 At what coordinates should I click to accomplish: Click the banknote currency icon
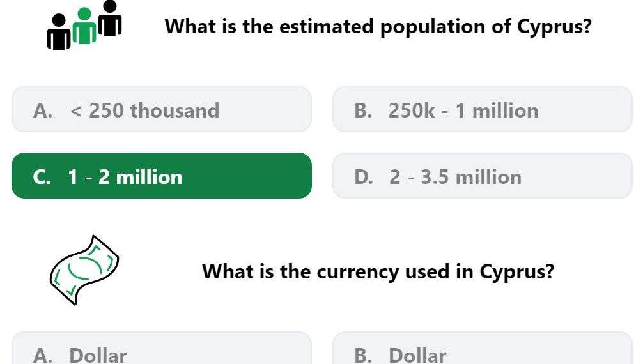click(84, 269)
